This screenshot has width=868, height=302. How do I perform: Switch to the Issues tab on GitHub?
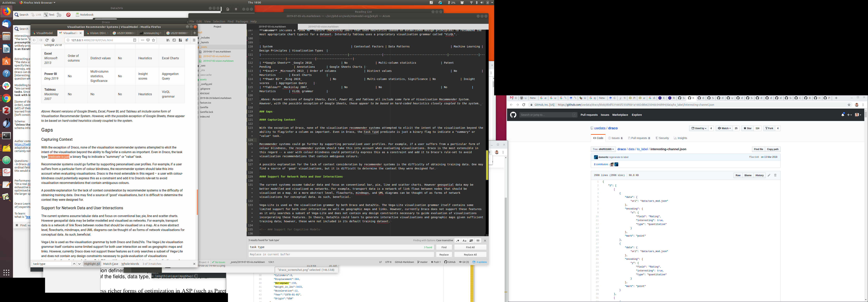pos(615,138)
